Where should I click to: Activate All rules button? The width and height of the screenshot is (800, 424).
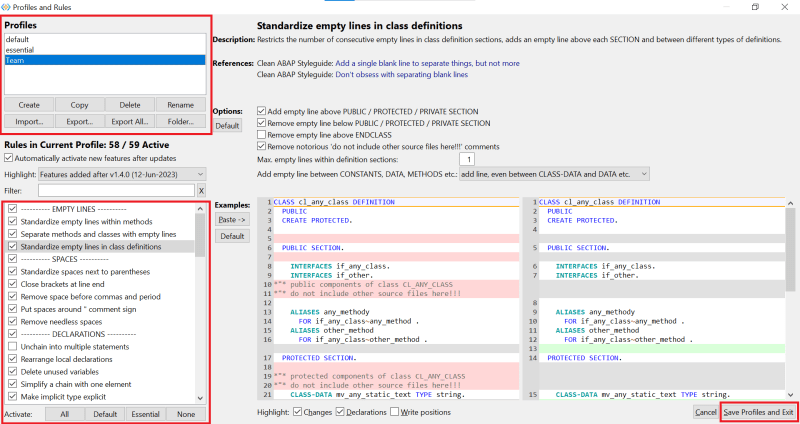(x=65, y=414)
